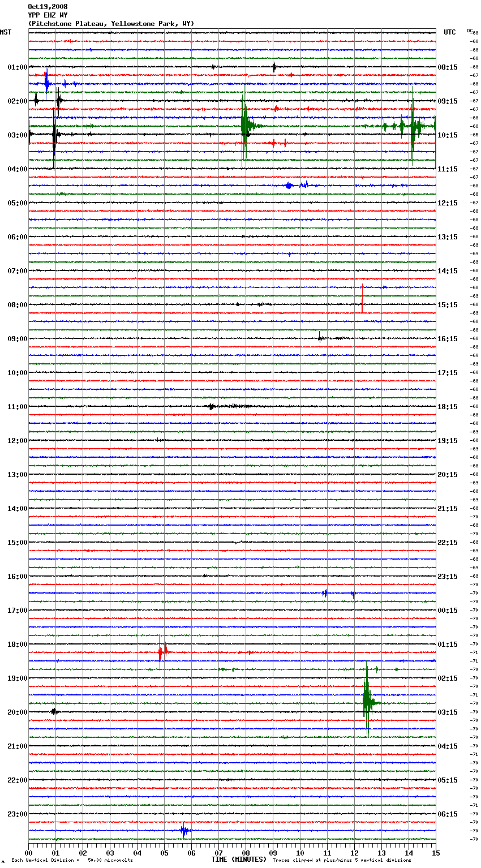Click minute '00' tick label on bottom axis
This screenshot has height=868, width=481.
[x=28, y=853]
